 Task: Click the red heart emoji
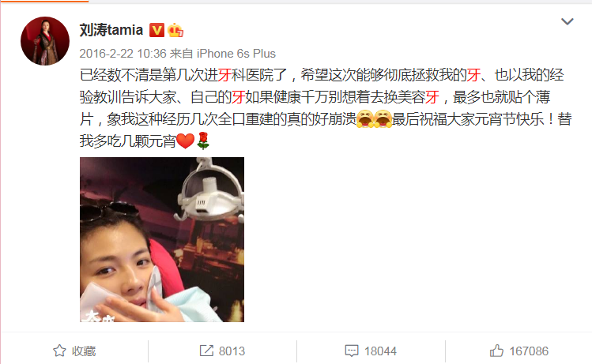(186, 141)
